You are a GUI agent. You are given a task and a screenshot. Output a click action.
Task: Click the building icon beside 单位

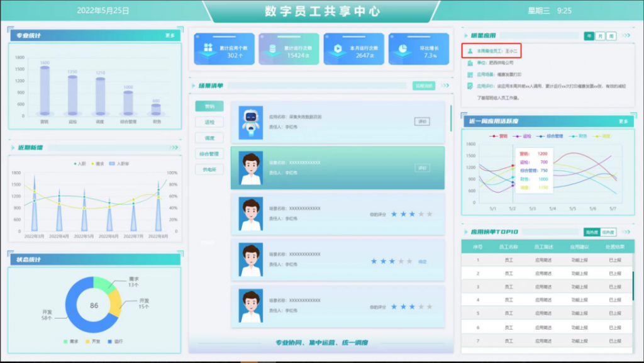pyautogui.click(x=470, y=62)
